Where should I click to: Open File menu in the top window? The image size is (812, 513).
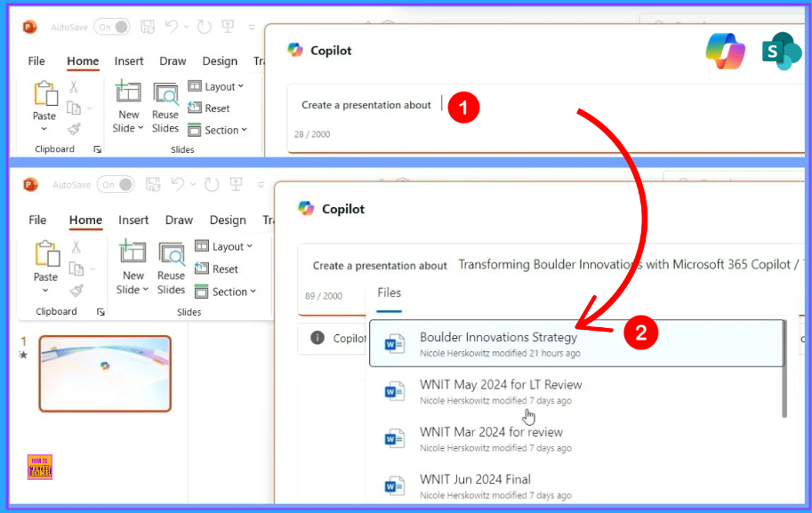tap(36, 61)
